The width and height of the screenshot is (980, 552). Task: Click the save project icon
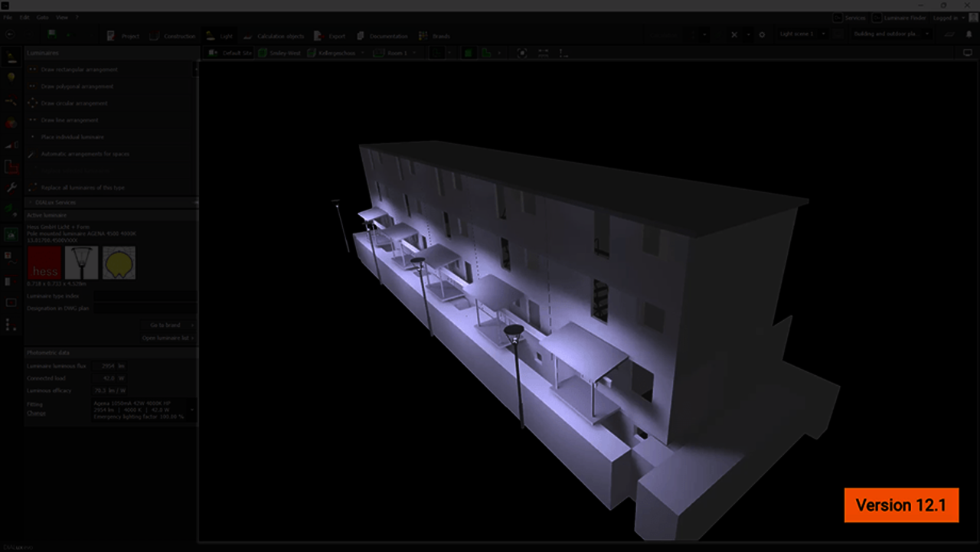click(x=52, y=34)
